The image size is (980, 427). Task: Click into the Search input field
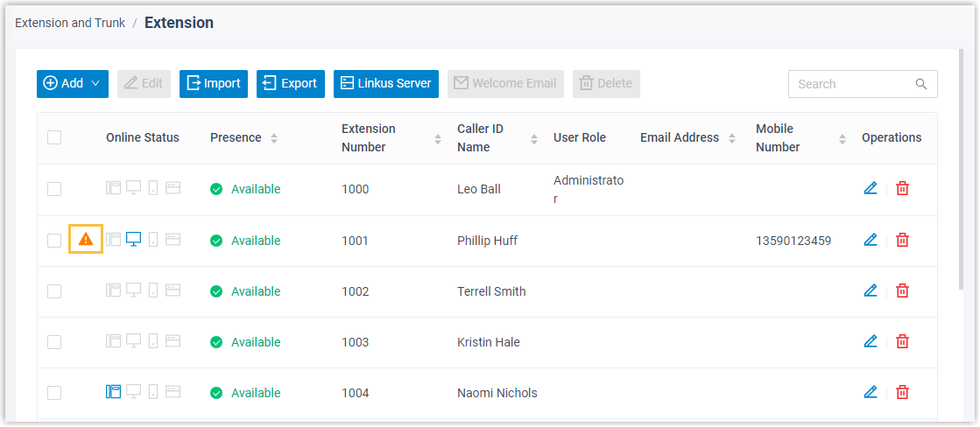pyautogui.click(x=851, y=84)
